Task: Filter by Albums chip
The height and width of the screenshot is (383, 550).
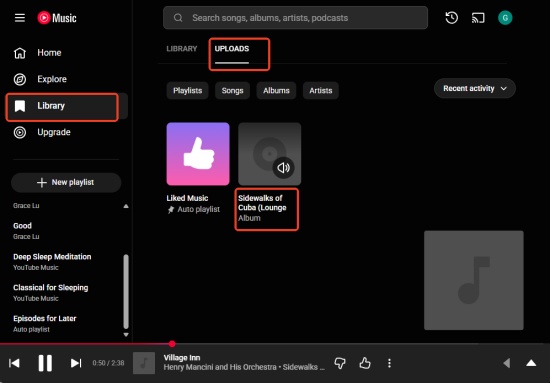Action: [276, 90]
